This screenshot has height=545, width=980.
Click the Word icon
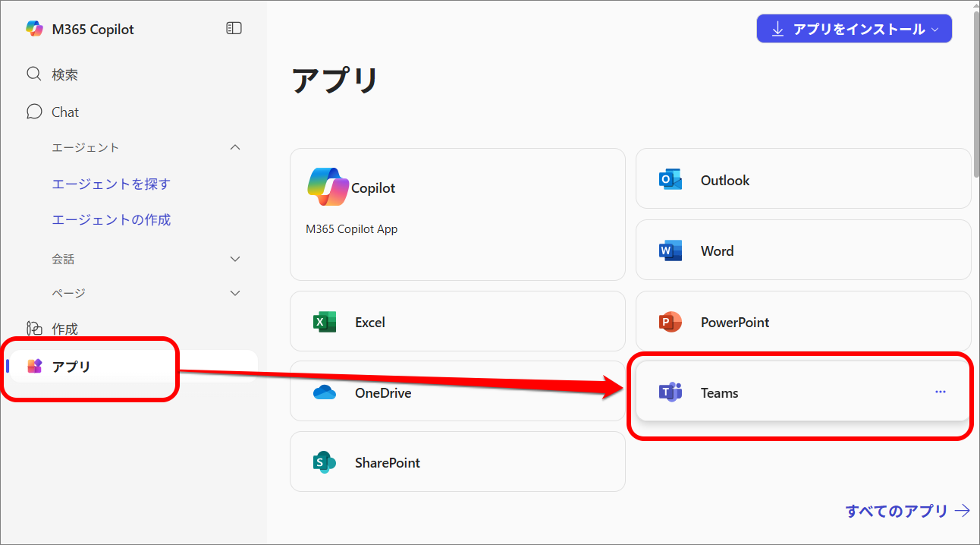point(671,250)
